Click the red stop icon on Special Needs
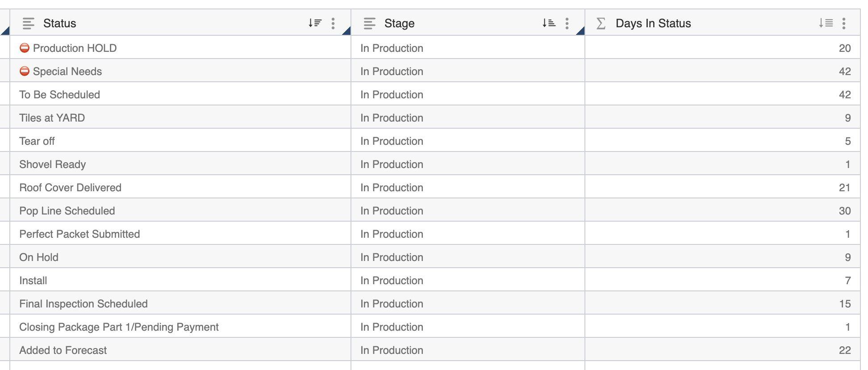The image size is (868, 370). (x=25, y=71)
